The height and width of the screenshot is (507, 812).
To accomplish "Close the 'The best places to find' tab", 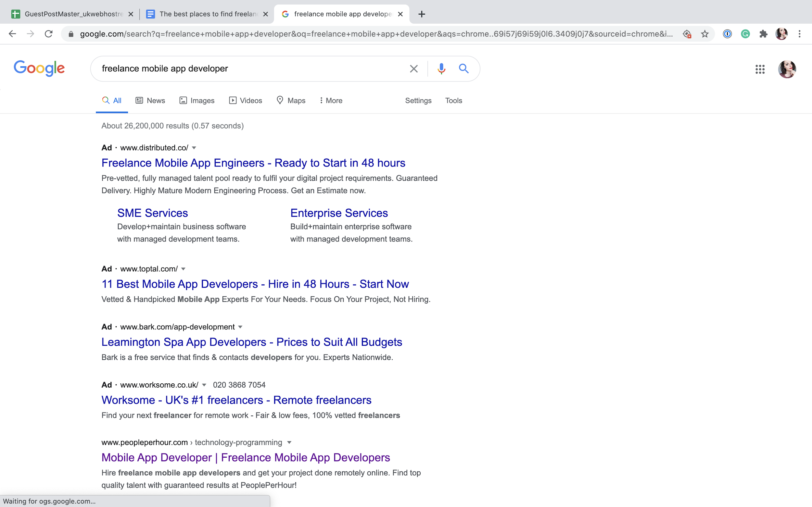I will click(x=265, y=14).
